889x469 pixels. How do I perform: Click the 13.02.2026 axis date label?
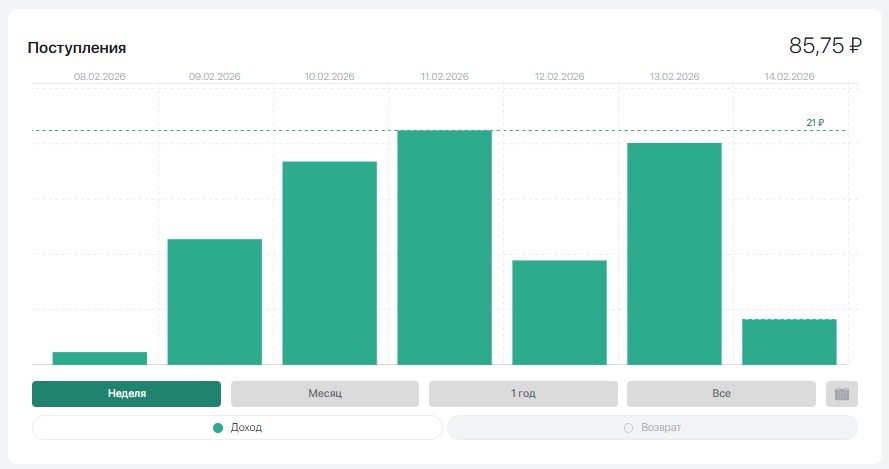(674, 77)
